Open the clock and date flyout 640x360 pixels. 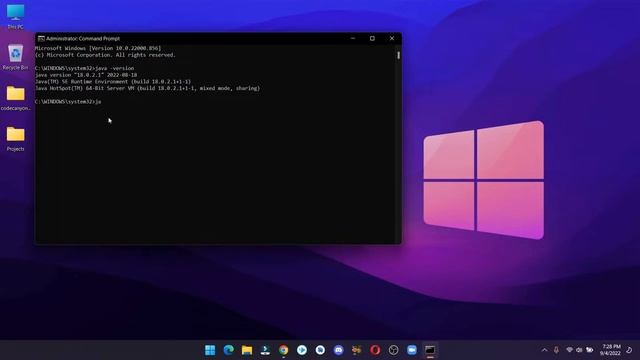tap(611, 350)
